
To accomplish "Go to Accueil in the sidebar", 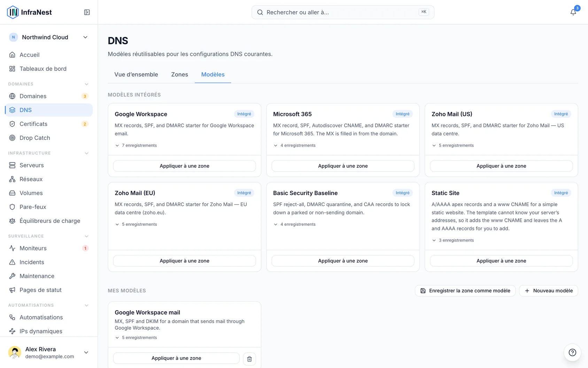I will pos(49,55).
